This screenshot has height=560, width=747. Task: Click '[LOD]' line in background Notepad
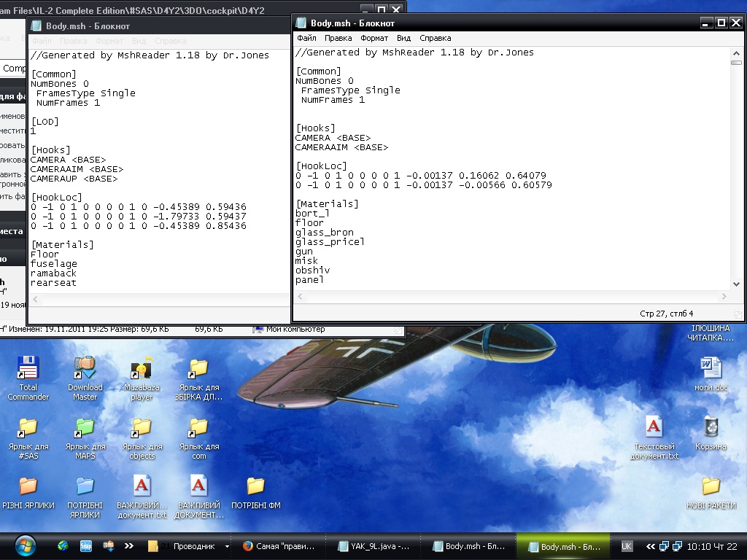44,122
